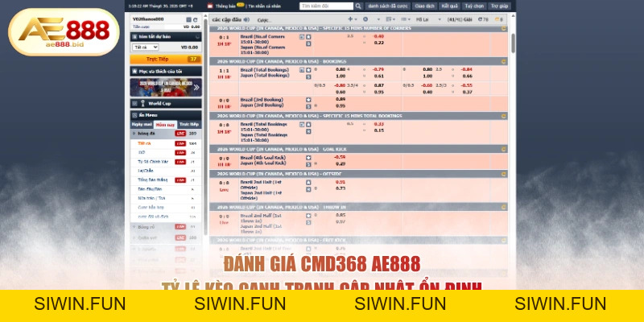Click the search magnifier icon
Screen dimensions: 644x322
(358, 6)
